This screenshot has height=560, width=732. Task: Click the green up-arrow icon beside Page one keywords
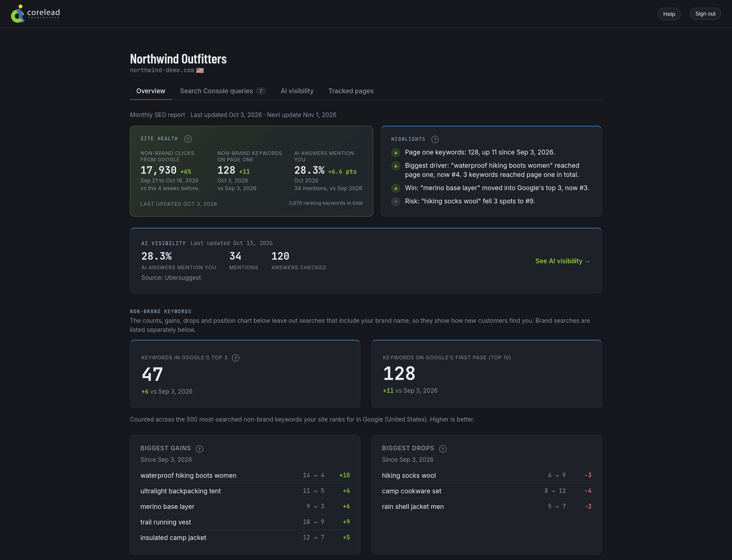click(396, 153)
